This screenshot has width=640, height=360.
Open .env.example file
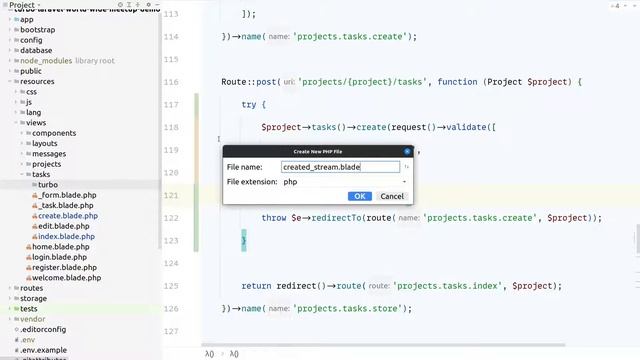click(x=43, y=350)
